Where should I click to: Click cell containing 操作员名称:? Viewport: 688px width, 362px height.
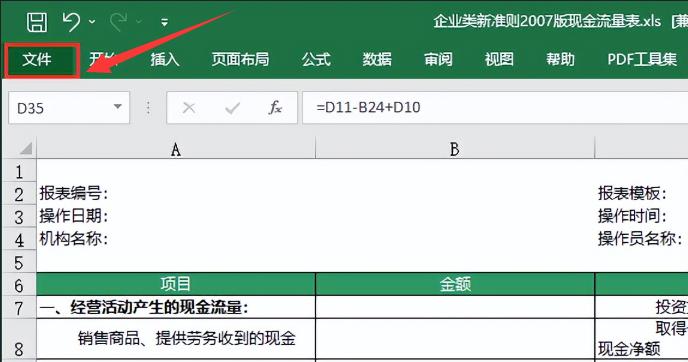[x=640, y=239]
